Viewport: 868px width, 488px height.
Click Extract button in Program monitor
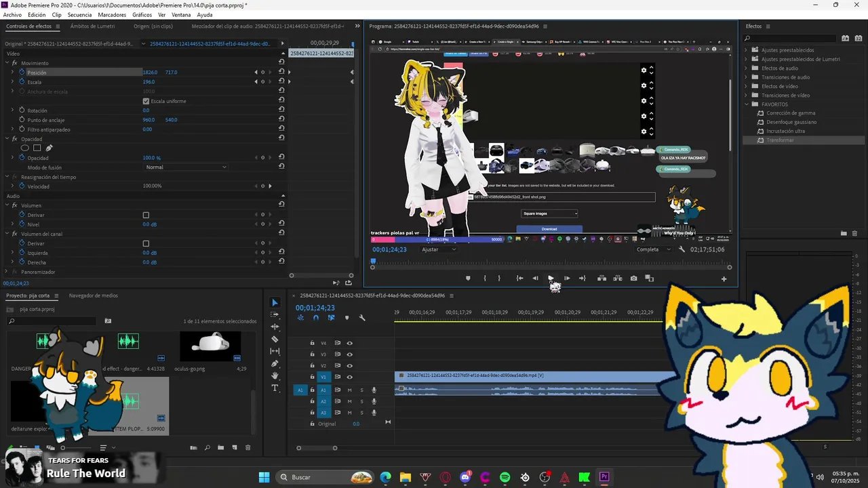[618, 278]
